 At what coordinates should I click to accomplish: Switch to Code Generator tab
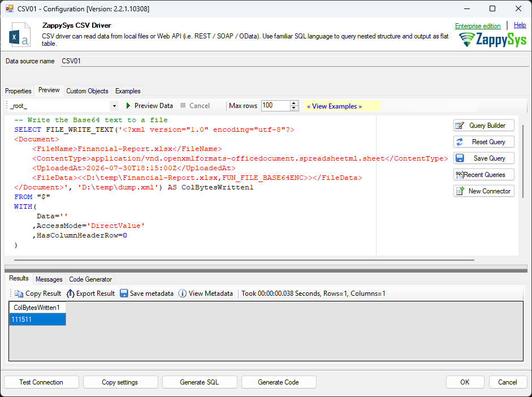90,279
